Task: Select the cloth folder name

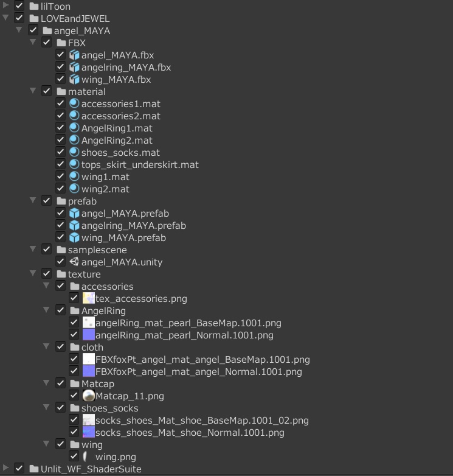Action: click(92, 348)
